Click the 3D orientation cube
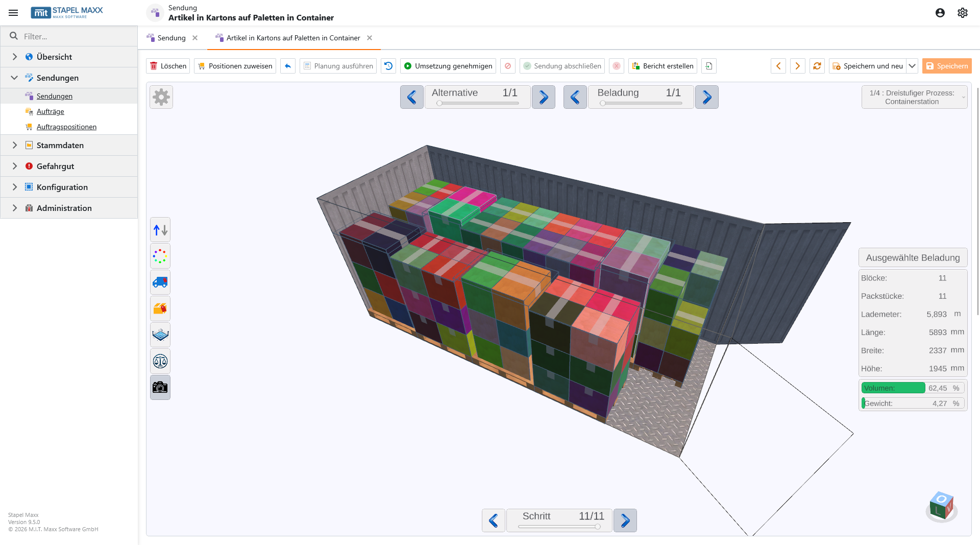 coord(942,507)
